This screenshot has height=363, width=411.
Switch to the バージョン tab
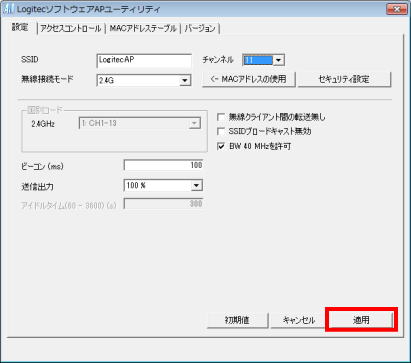200,29
